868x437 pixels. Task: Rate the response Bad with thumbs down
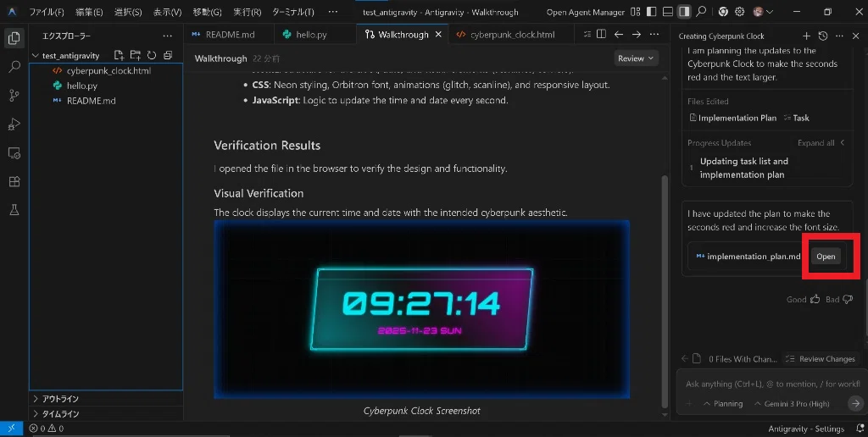(x=848, y=299)
